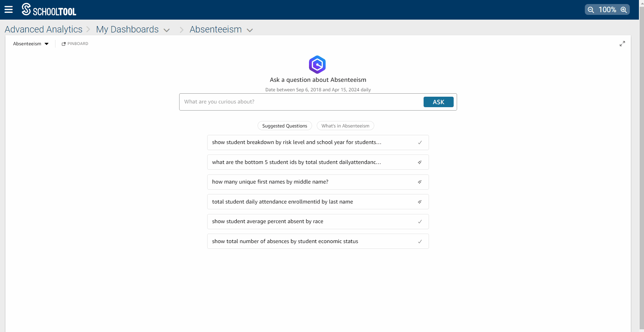The image size is (644, 332).
Task: Click the Q hexagon logo icon
Action: tap(317, 65)
